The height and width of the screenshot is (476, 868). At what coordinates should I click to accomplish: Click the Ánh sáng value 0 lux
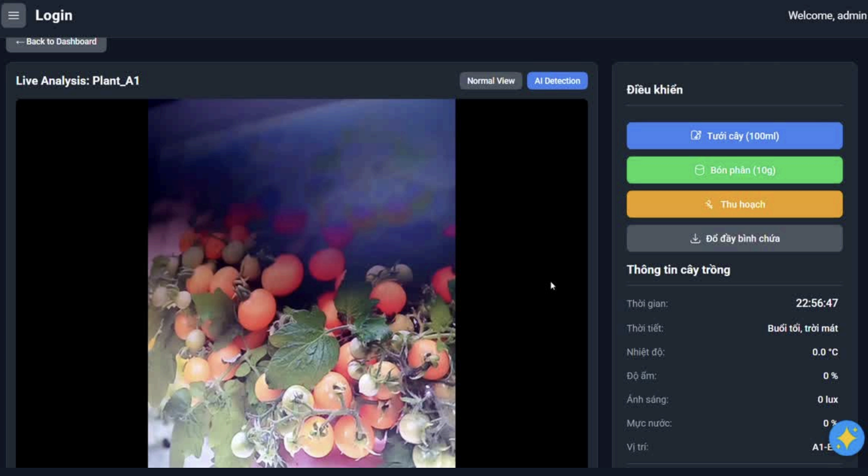828,399
